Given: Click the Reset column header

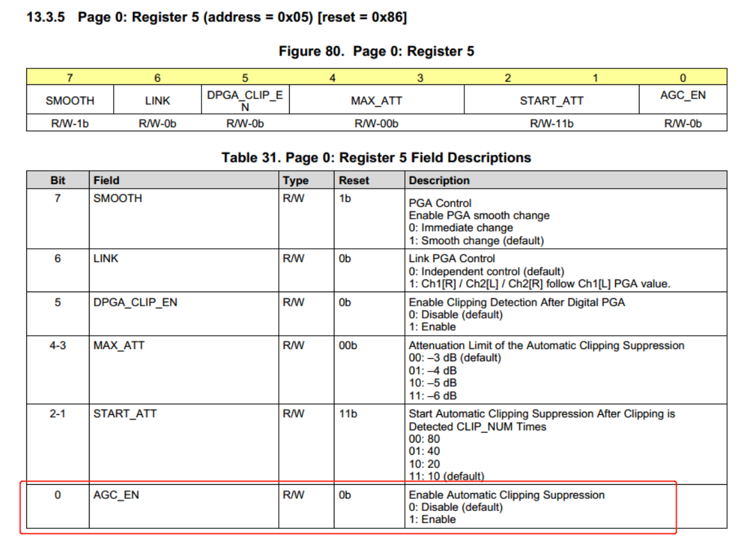Looking at the screenshot, I should click(x=354, y=180).
